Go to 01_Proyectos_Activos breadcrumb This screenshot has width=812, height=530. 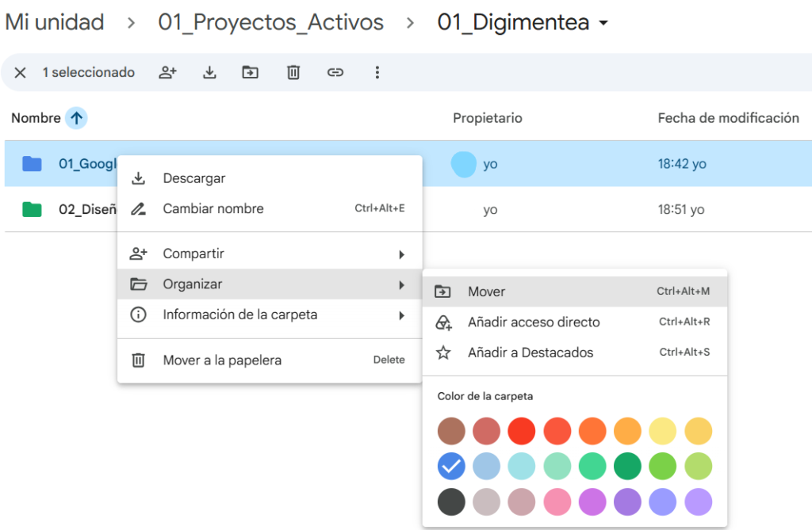coord(271,22)
